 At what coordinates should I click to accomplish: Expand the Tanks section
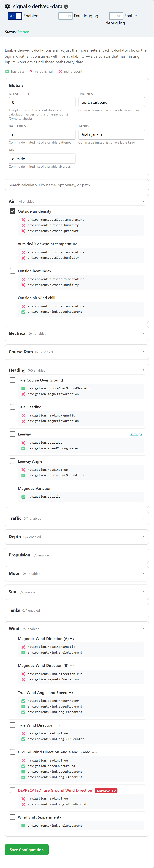[x=77, y=610]
